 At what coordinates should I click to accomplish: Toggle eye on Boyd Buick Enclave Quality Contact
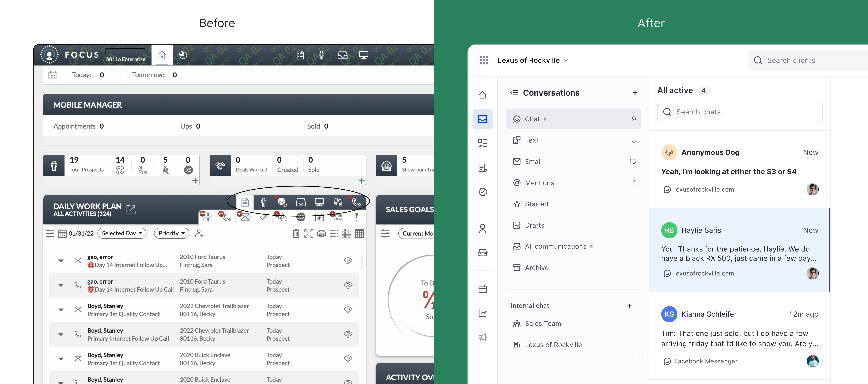pos(348,359)
